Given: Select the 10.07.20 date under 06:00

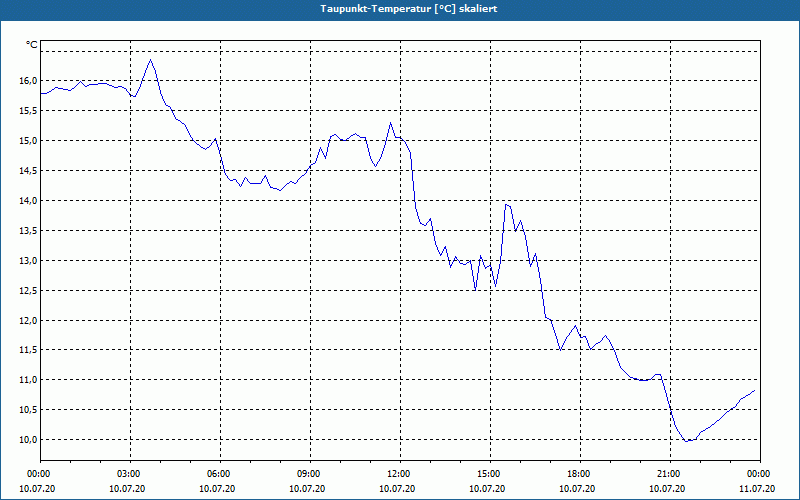Looking at the screenshot, I should coord(217,489).
